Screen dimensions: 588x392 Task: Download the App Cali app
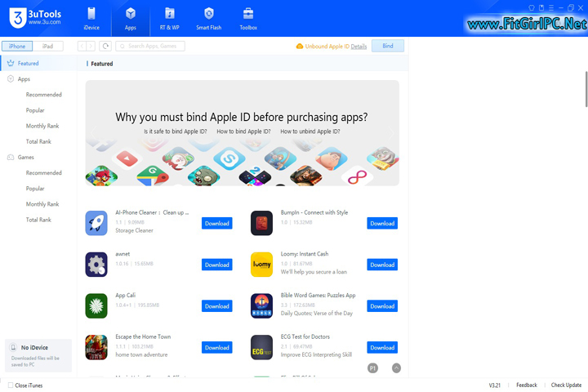[x=216, y=306]
